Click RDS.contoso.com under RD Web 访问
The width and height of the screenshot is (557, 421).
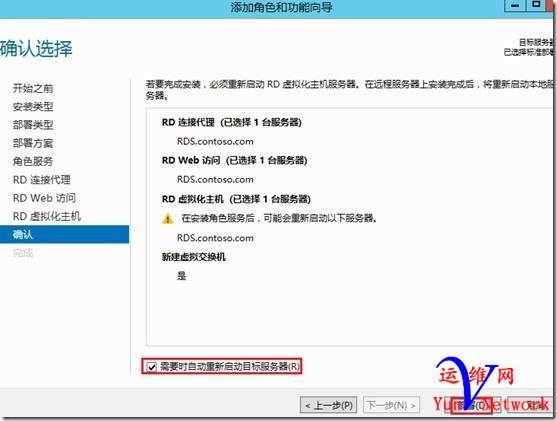coord(215,179)
